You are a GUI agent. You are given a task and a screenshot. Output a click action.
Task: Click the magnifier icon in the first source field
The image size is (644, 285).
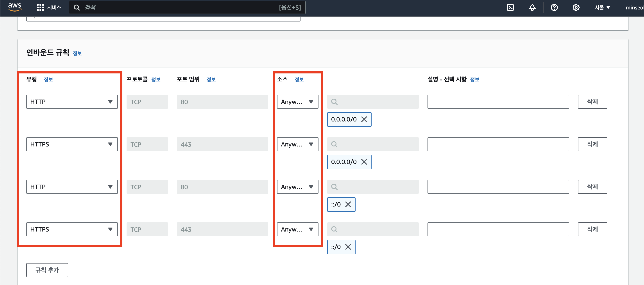[x=334, y=102]
